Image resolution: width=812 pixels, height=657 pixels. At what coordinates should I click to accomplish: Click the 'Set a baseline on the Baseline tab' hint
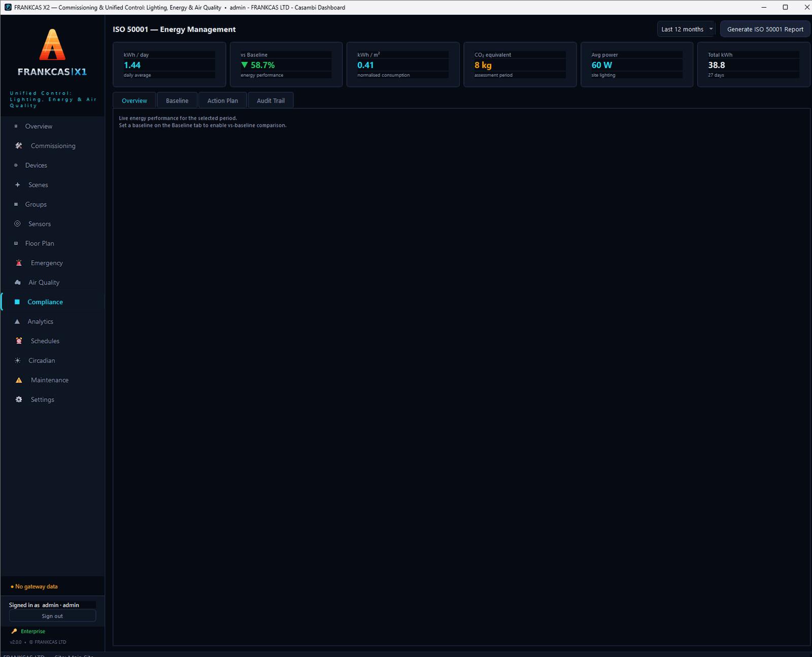pyautogui.click(x=202, y=125)
